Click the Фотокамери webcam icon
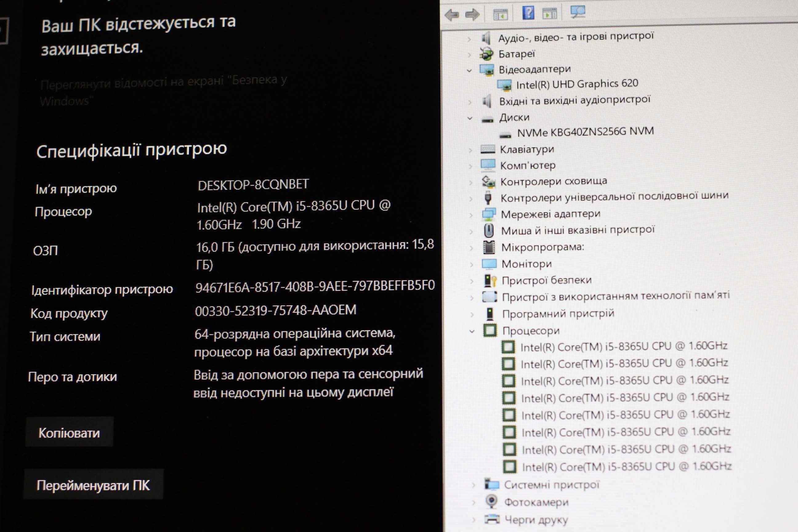Screen dimensions: 798x532 (492, 501)
